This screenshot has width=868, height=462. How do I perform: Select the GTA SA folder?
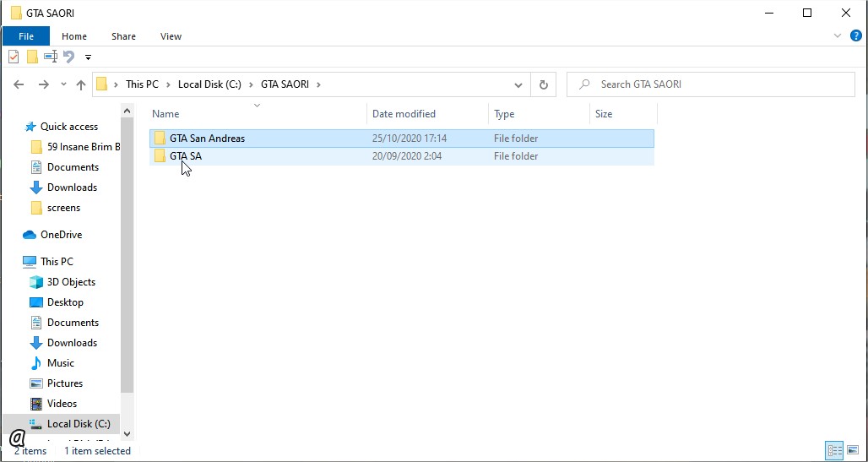[402, 156]
